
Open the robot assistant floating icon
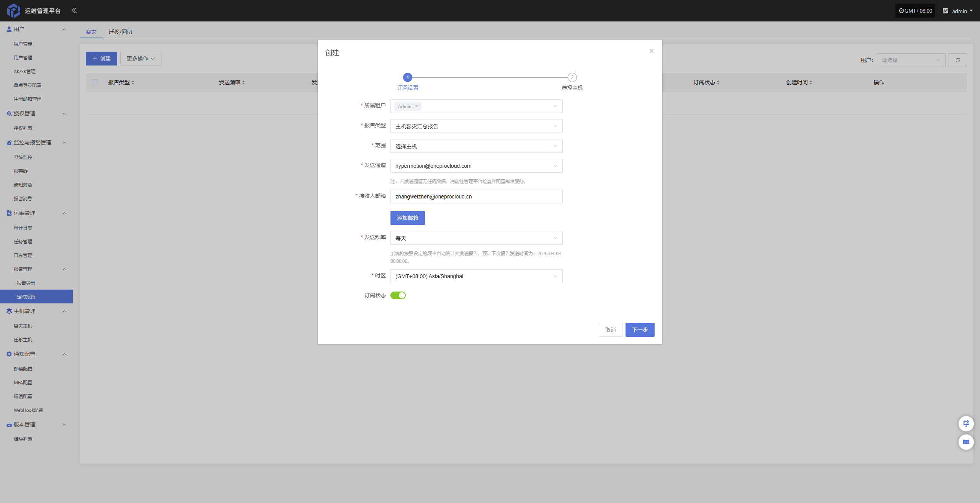(x=966, y=423)
